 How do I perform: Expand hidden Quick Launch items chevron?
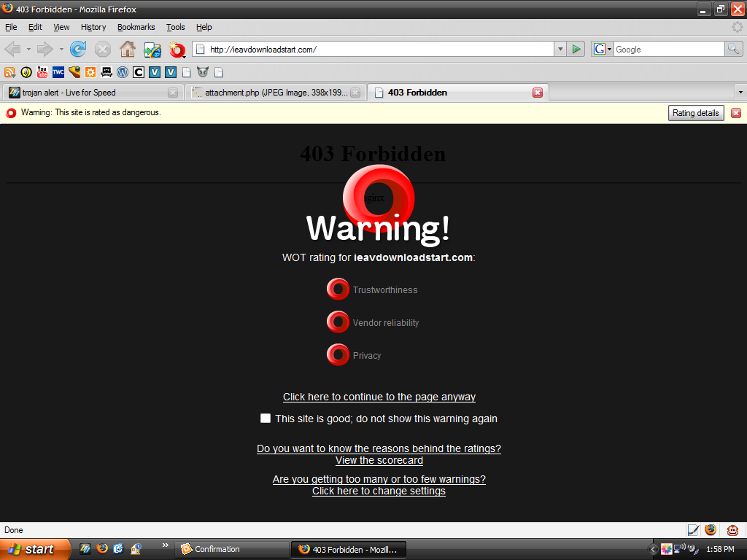(166, 545)
